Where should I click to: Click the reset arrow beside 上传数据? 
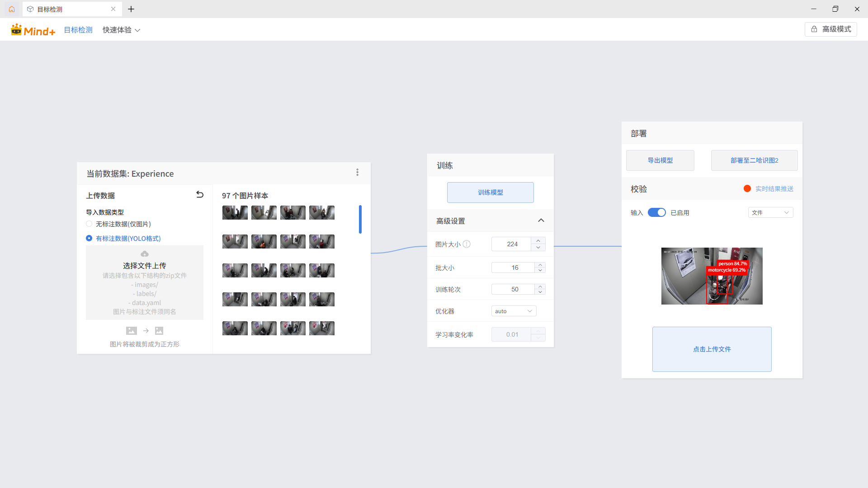[200, 195]
